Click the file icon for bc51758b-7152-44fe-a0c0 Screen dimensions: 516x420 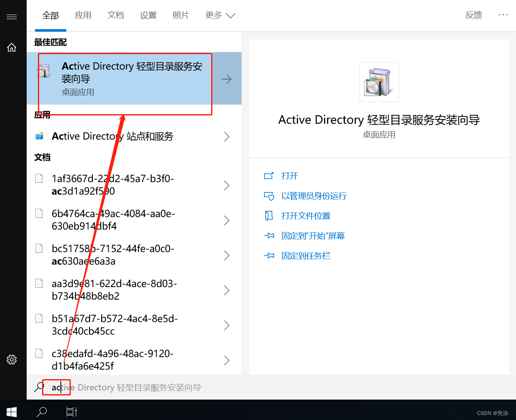39,248
